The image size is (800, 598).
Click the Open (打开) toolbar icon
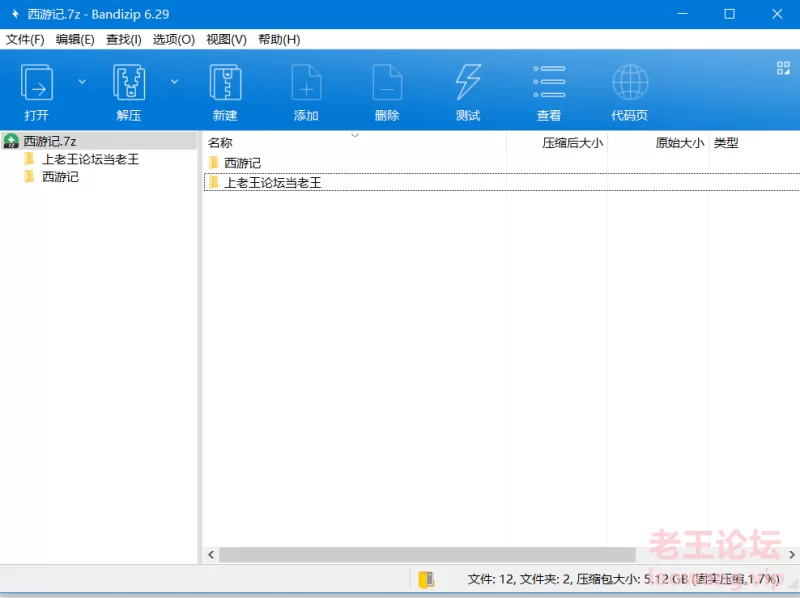(37, 82)
